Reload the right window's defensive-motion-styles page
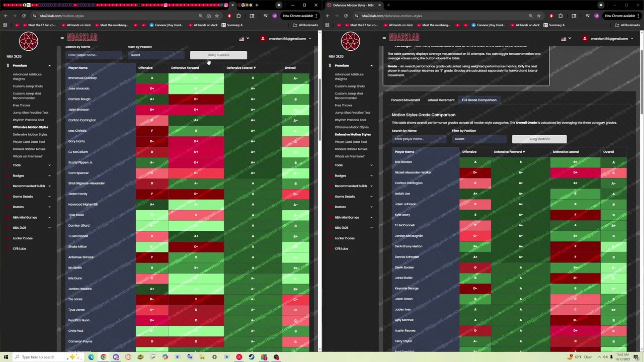Screen dimensions: 644x362 (346, 16)
